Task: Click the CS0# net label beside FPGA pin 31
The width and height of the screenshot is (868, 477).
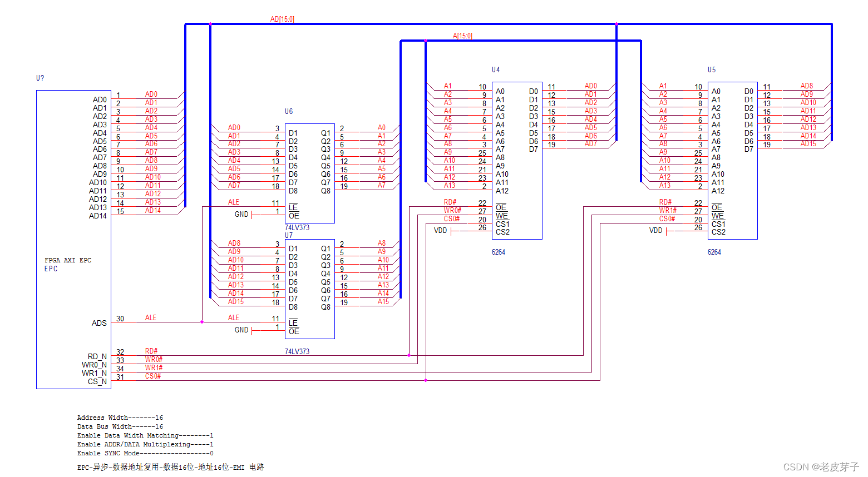Action: point(153,376)
